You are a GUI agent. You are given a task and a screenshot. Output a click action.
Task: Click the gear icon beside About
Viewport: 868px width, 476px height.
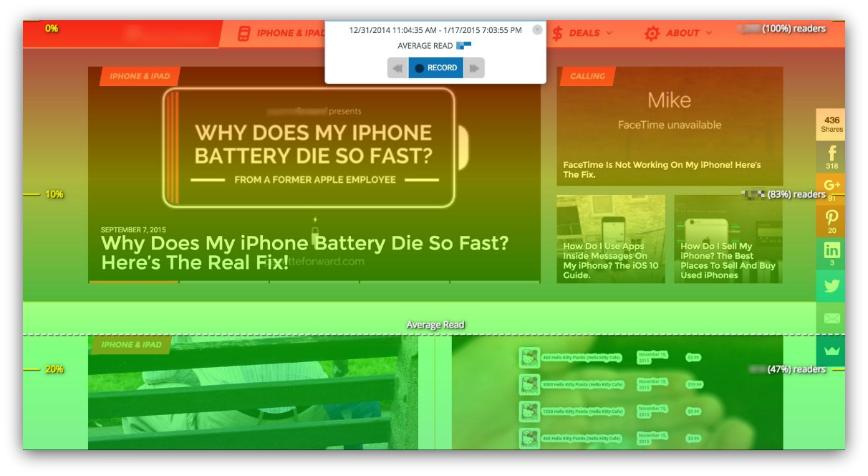tap(652, 33)
